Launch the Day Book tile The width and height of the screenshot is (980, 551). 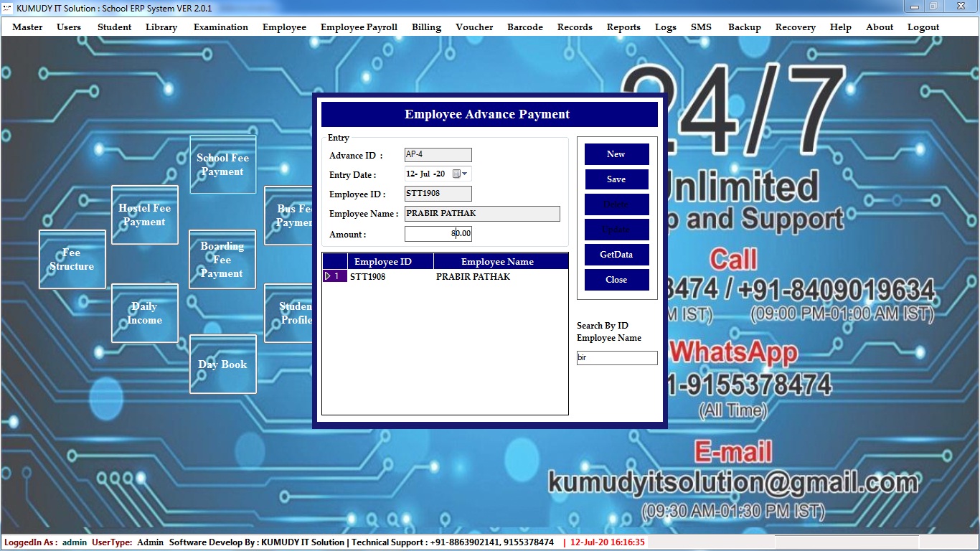(222, 364)
